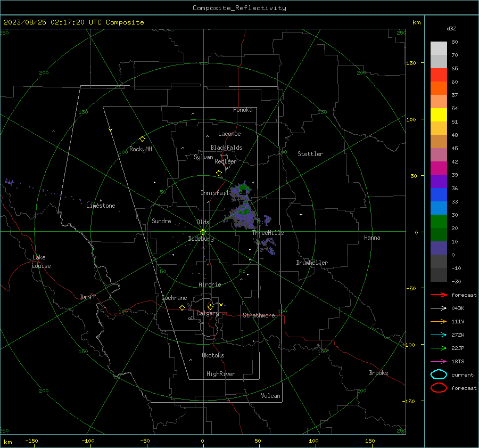
Task: Click the Ponoka label
Action: coord(243,110)
